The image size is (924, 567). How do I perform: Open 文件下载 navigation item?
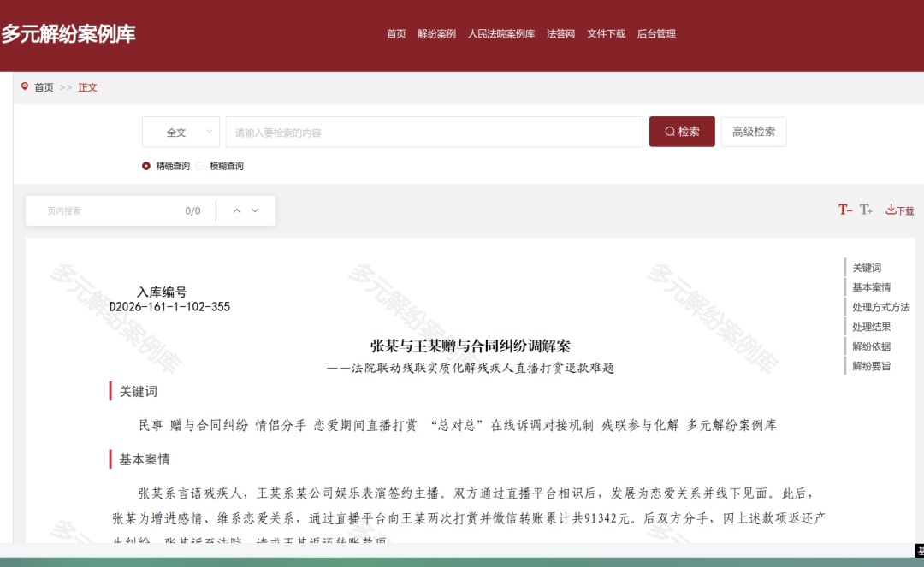pyautogui.click(x=606, y=33)
